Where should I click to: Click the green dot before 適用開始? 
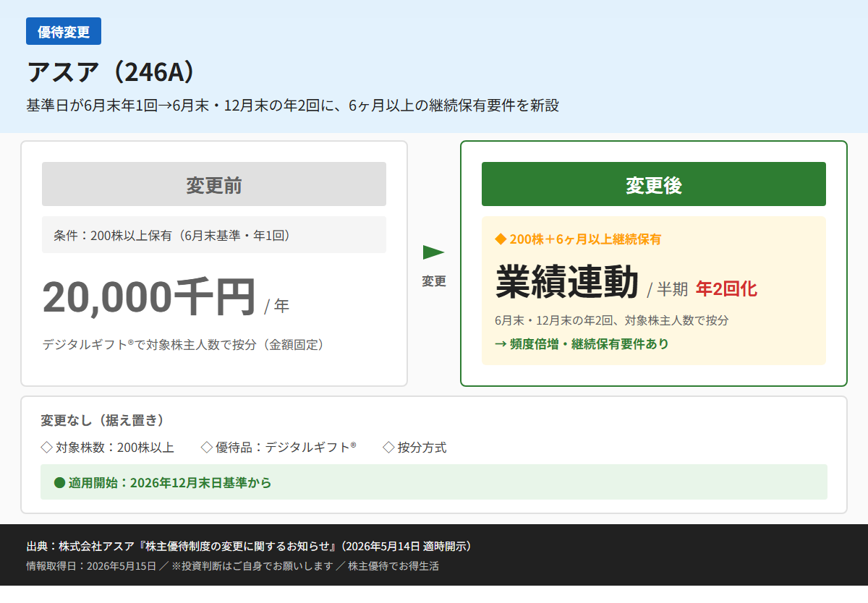coord(60,482)
